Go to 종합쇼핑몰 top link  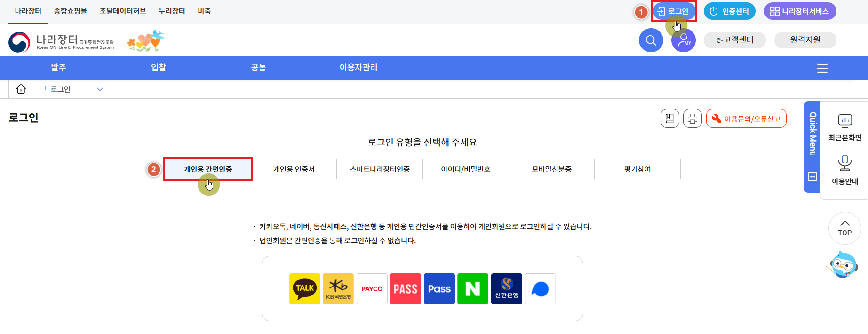click(71, 11)
